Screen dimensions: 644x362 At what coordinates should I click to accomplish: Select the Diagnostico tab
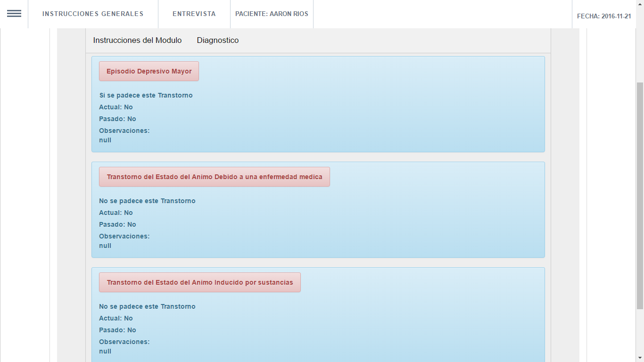point(218,41)
